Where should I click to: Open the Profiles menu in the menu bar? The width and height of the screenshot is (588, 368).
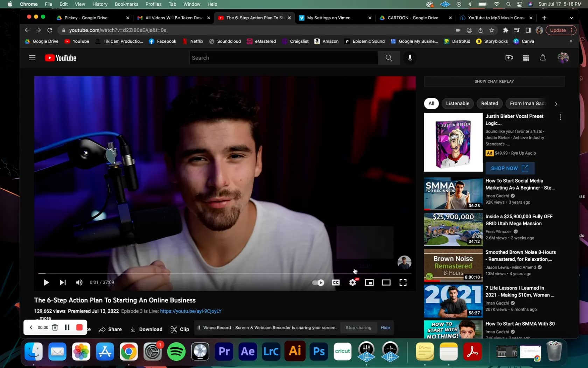153,4
